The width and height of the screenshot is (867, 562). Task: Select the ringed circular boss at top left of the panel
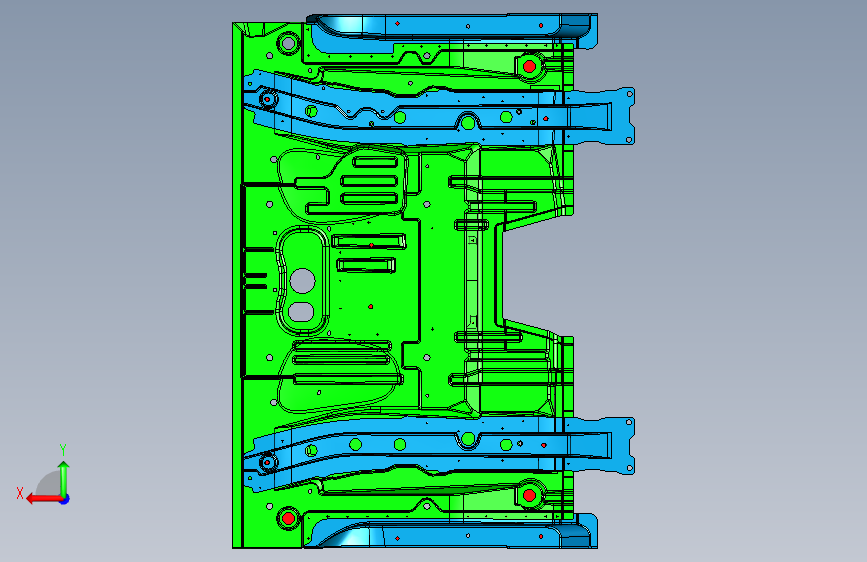[288, 43]
